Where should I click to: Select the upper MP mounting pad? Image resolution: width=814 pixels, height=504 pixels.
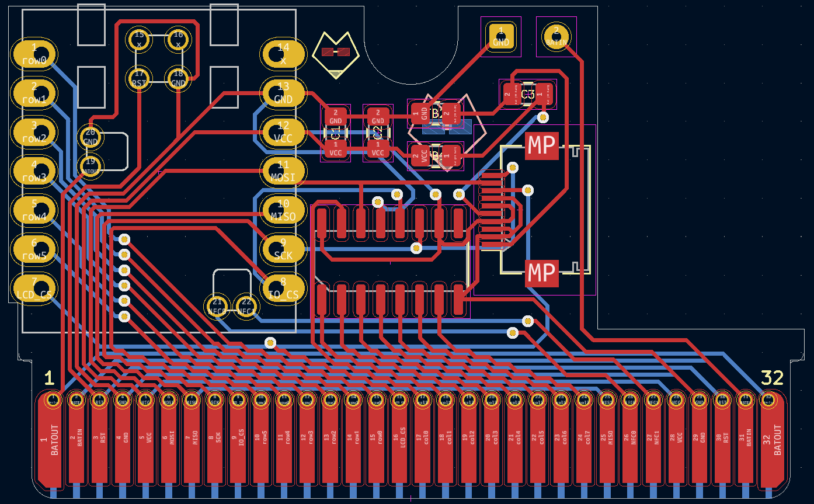pos(542,145)
